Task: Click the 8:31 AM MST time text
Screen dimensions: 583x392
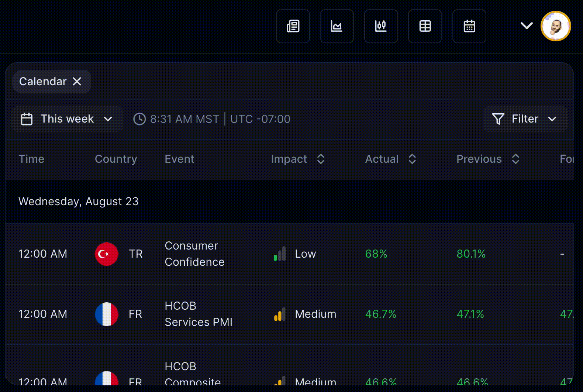Action: click(x=184, y=119)
